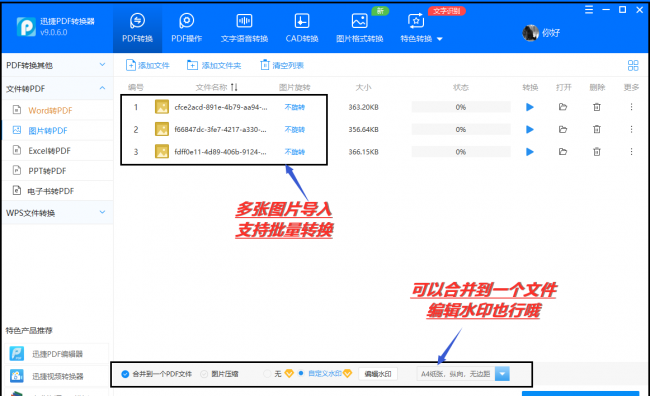Open more options for file fdff0e11

click(631, 152)
